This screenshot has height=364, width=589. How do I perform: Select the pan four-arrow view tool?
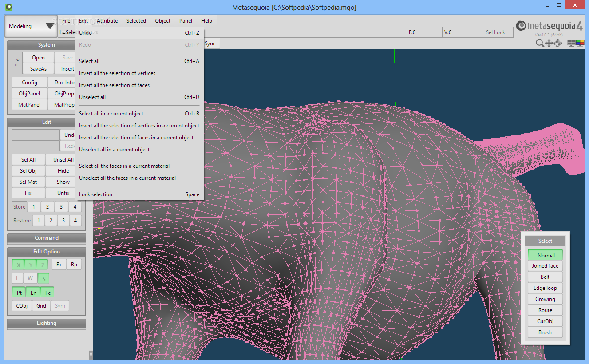549,43
